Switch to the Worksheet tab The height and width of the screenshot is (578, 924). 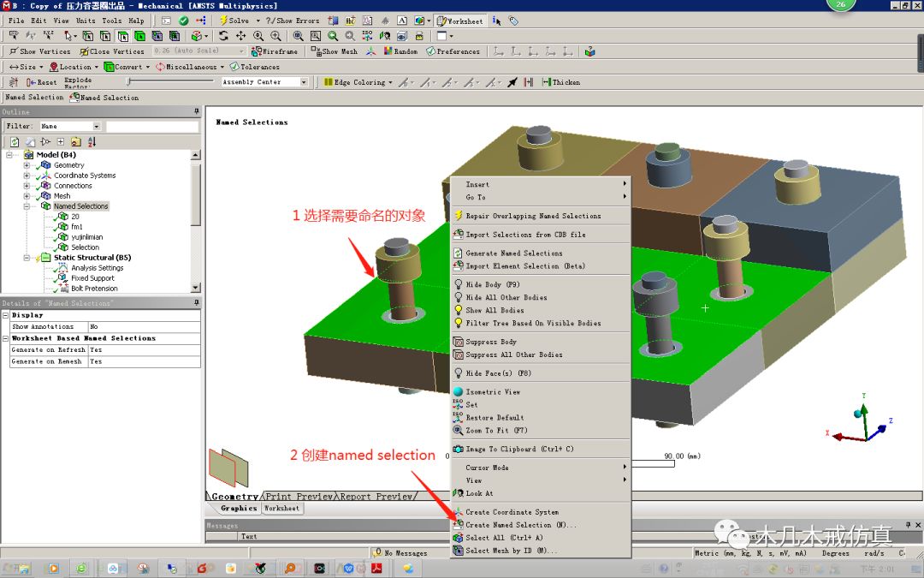[282, 507]
